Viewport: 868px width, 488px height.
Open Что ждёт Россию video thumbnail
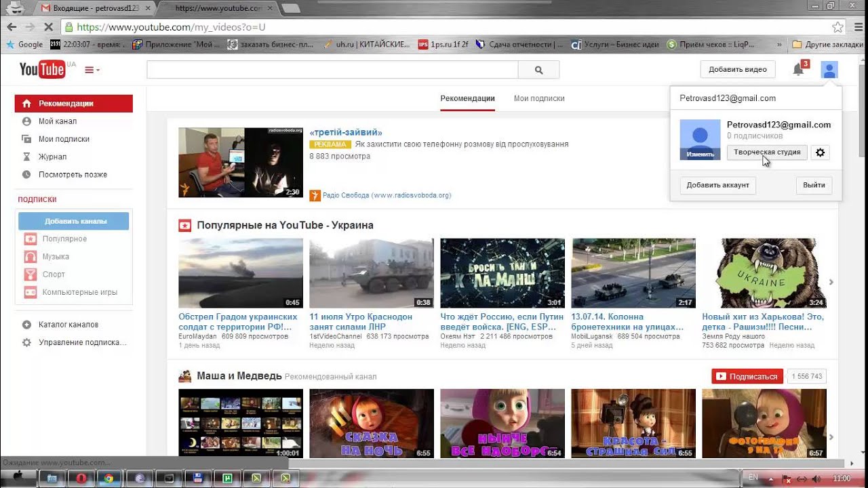coord(502,273)
